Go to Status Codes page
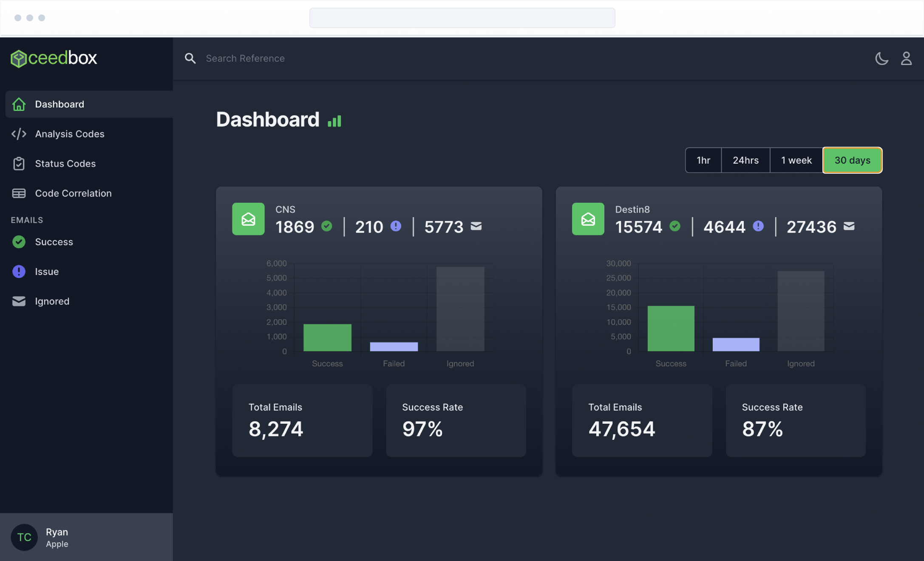The image size is (924, 561). click(x=65, y=164)
